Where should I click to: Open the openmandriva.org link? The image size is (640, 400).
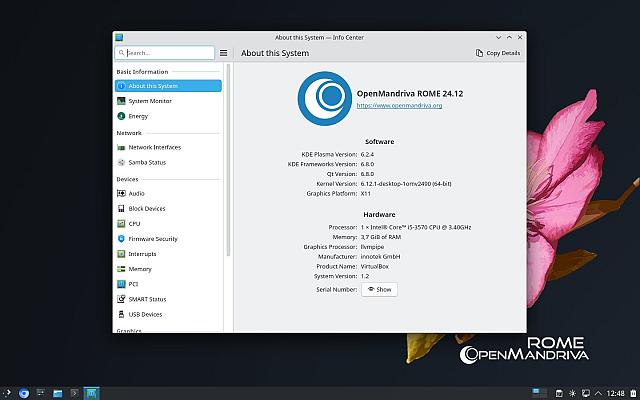[399, 105]
